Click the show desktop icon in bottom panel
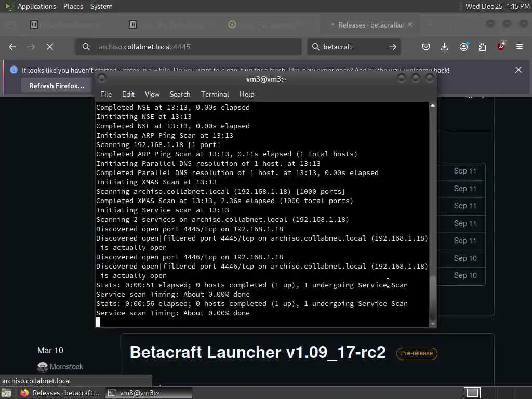The height and width of the screenshot is (399, 532). (x=6, y=393)
